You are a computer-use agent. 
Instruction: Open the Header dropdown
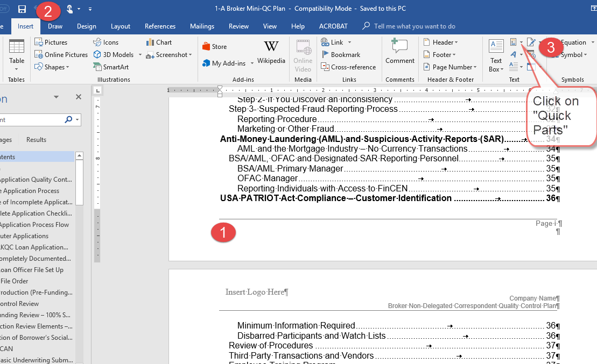441,42
